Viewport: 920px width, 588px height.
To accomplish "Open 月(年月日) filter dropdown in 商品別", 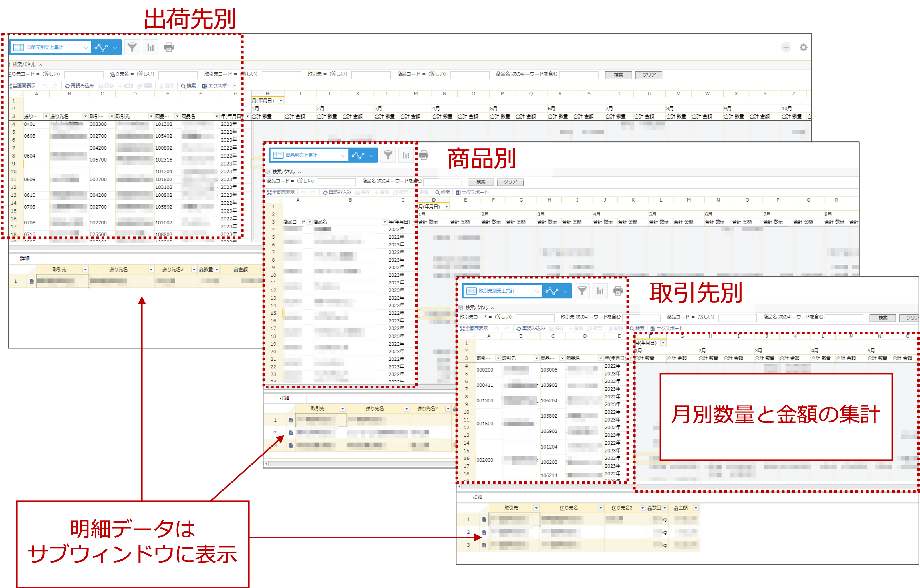I will 446,207.
